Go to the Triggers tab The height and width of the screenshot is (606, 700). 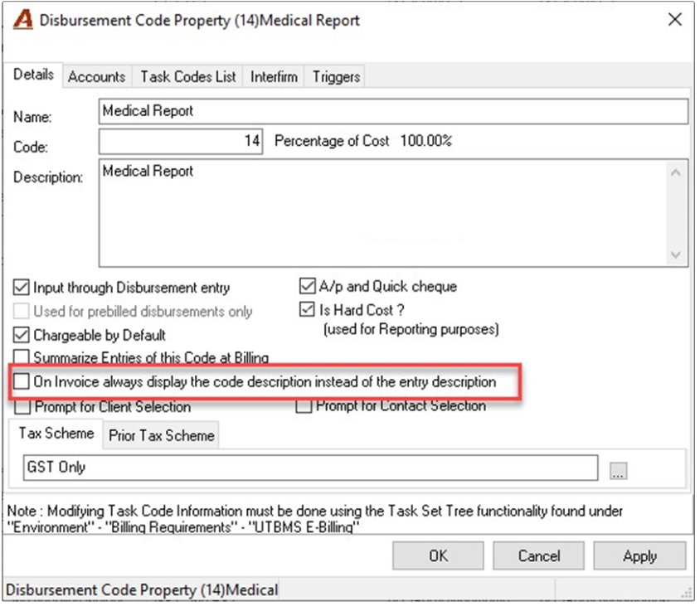pyautogui.click(x=336, y=77)
